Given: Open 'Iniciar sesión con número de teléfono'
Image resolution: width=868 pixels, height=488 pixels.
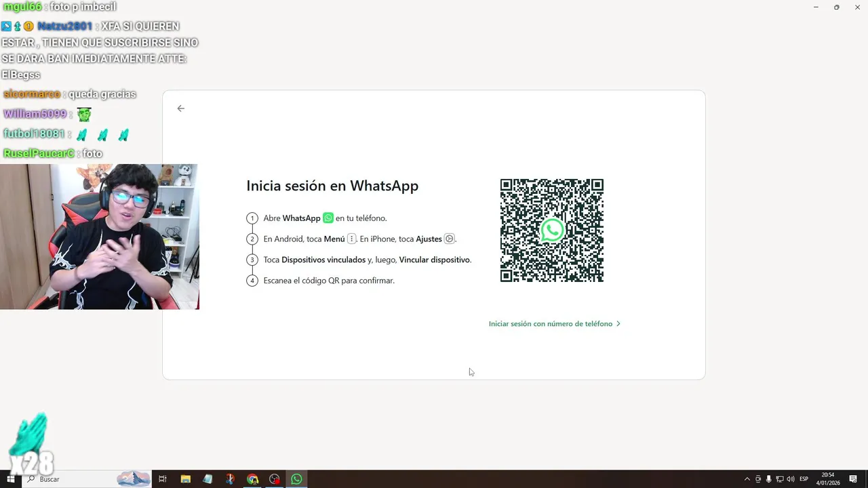Looking at the screenshot, I should click(555, 324).
